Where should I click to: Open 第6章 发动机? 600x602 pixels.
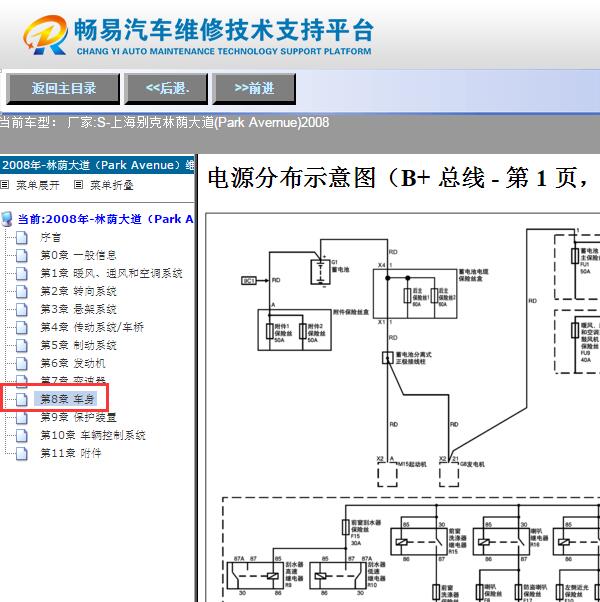click(x=73, y=363)
